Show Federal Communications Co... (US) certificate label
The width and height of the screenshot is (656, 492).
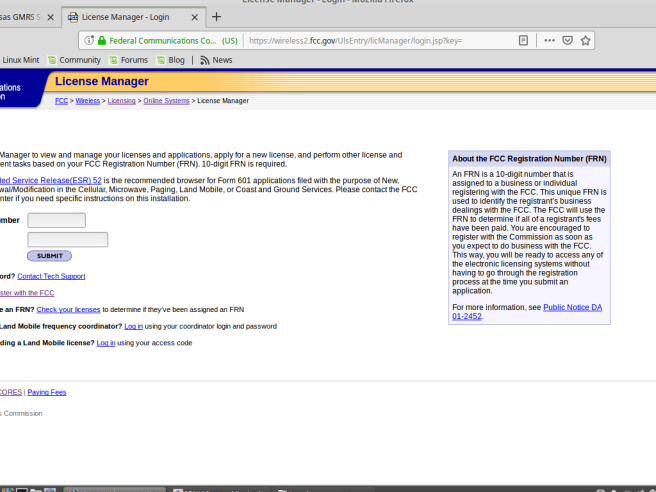point(173,41)
